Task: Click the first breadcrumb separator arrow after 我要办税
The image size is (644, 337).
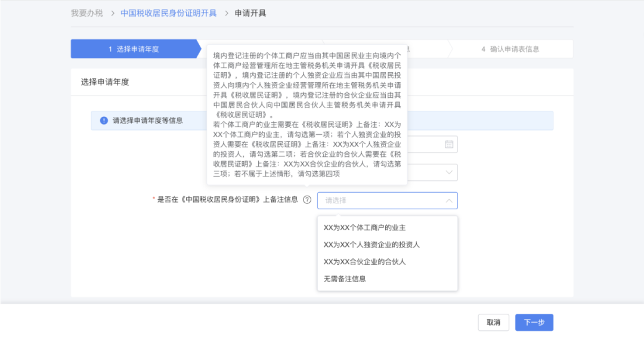Action: click(112, 13)
